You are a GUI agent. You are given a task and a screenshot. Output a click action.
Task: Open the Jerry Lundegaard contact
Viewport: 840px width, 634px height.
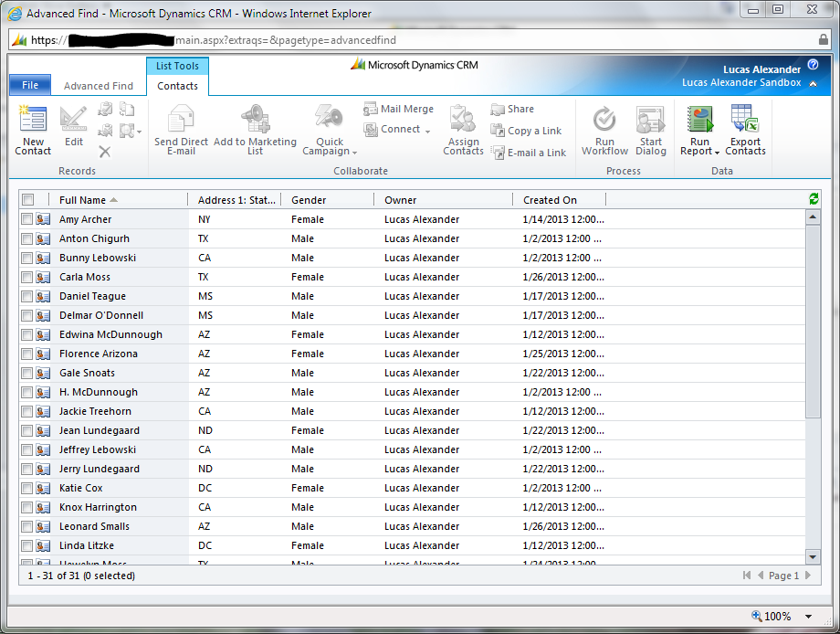pos(100,469)
